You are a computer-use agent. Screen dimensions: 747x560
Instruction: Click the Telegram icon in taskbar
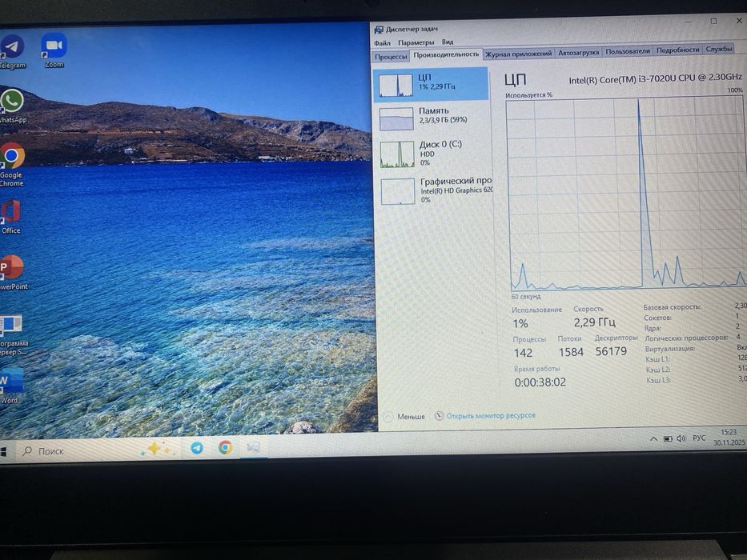pos(197,448)
